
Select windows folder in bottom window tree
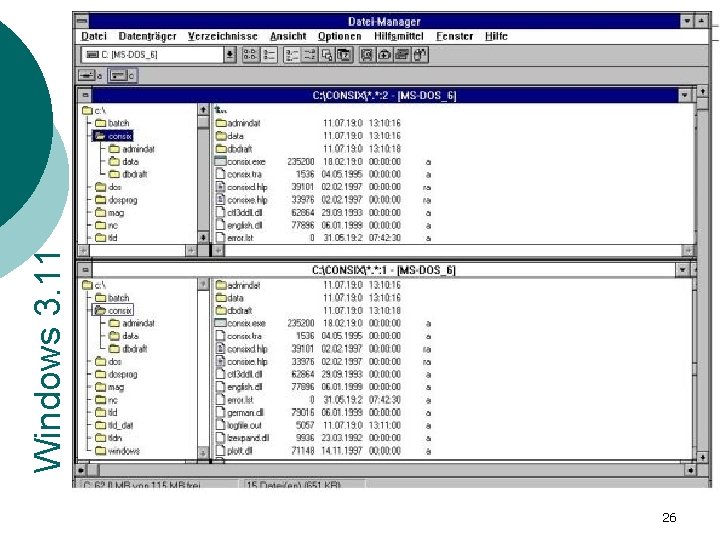118,450
